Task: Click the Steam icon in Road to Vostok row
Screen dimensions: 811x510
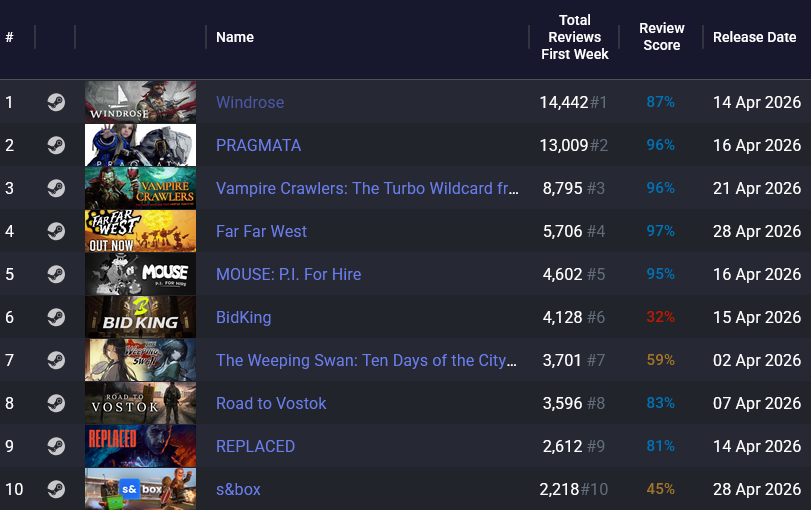Action: tap(56, 403)
